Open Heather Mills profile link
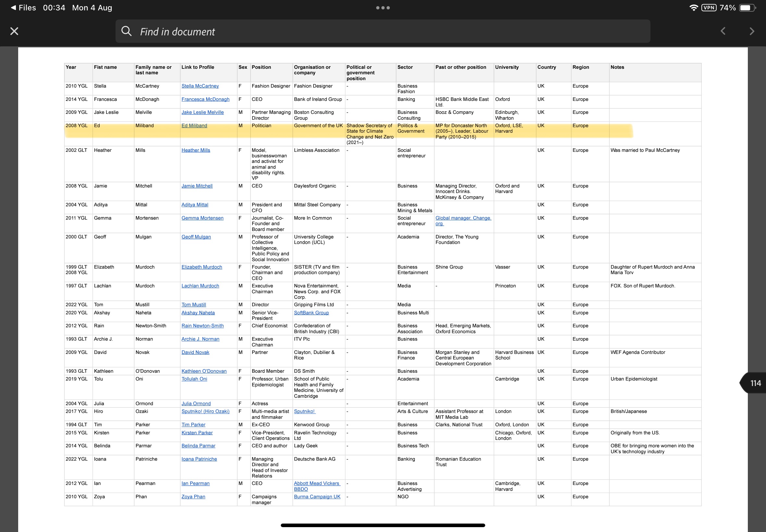 196,150
